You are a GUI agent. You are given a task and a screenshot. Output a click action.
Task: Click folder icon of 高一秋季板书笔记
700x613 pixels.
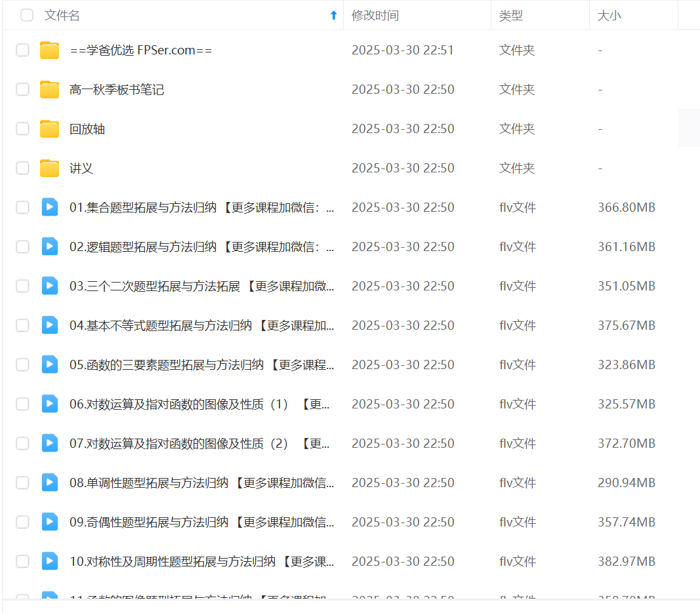(50, 89)
